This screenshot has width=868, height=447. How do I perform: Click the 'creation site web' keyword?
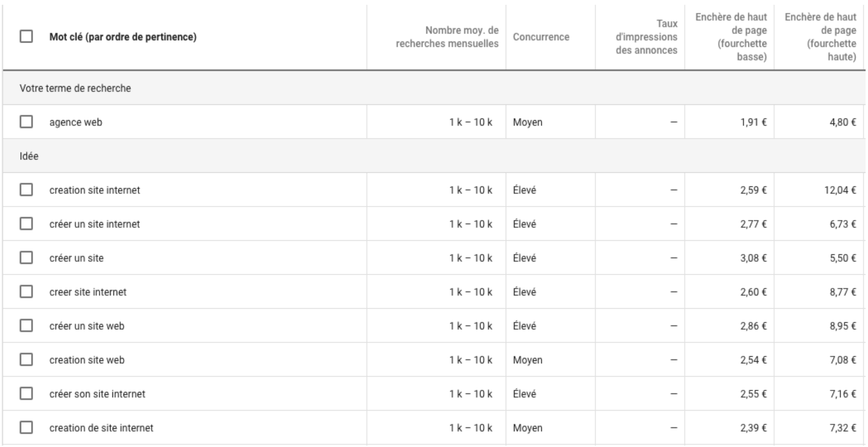point(87,360)
